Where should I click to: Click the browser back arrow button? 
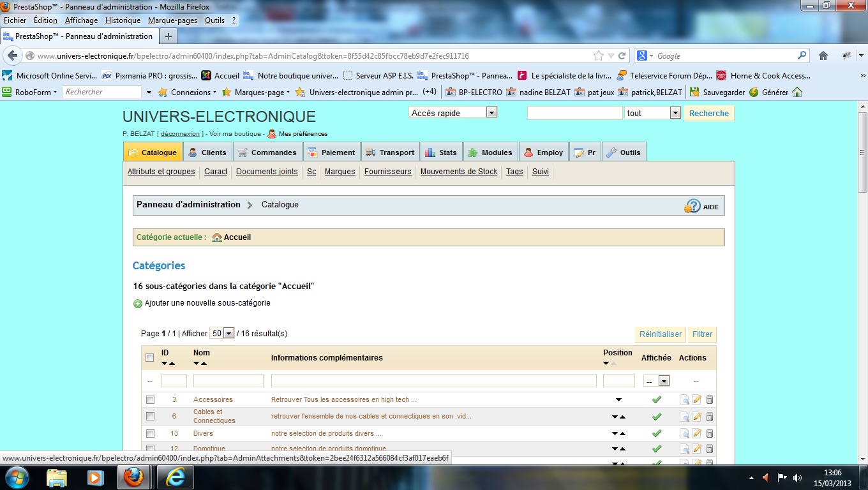[12, 56]
